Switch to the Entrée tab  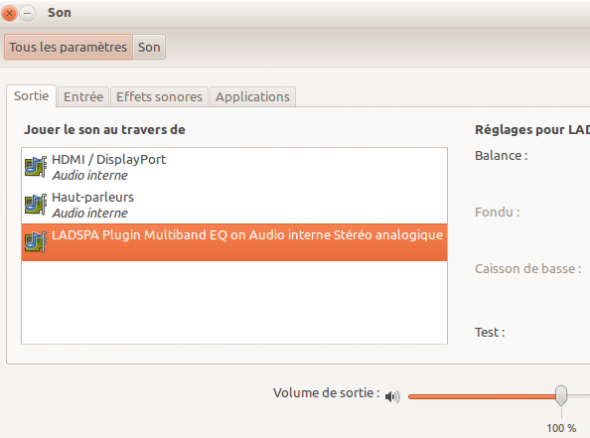tap(83, 97)
